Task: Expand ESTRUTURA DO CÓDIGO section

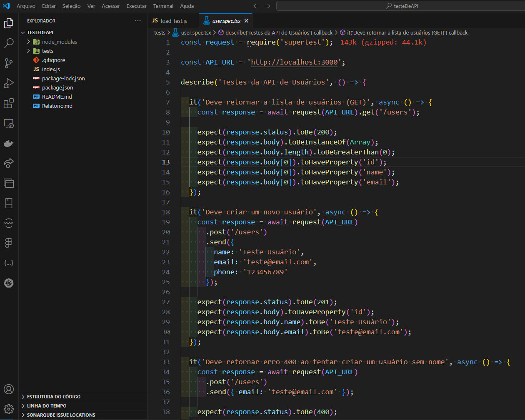Action: 54,397
